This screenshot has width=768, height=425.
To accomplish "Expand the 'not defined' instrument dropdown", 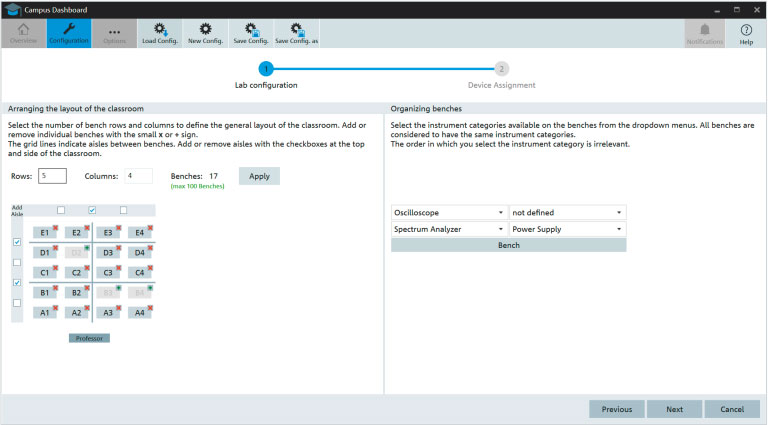I will [567, 212].
